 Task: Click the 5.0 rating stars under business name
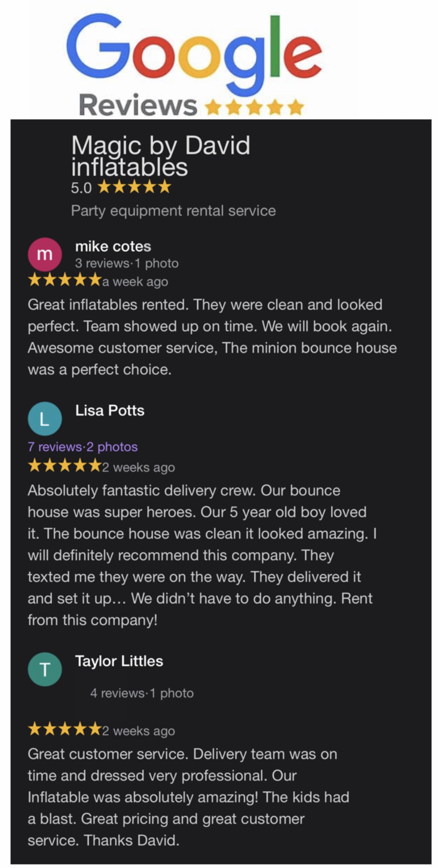click(134, 187)
